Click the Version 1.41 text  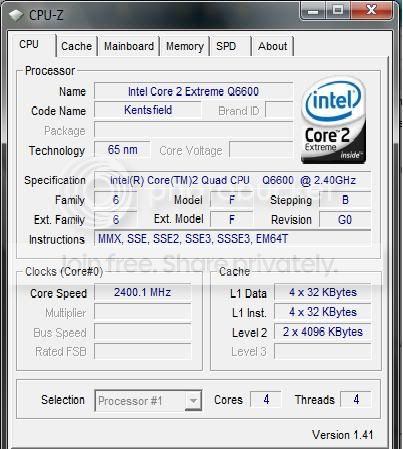342,435
